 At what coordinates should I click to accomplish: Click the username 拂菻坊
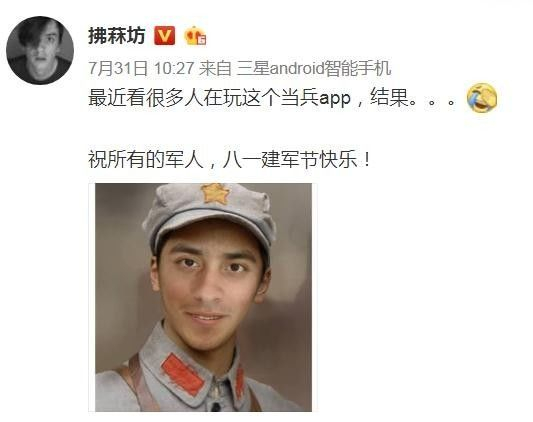pyautogui.click(x=117, y=35)
